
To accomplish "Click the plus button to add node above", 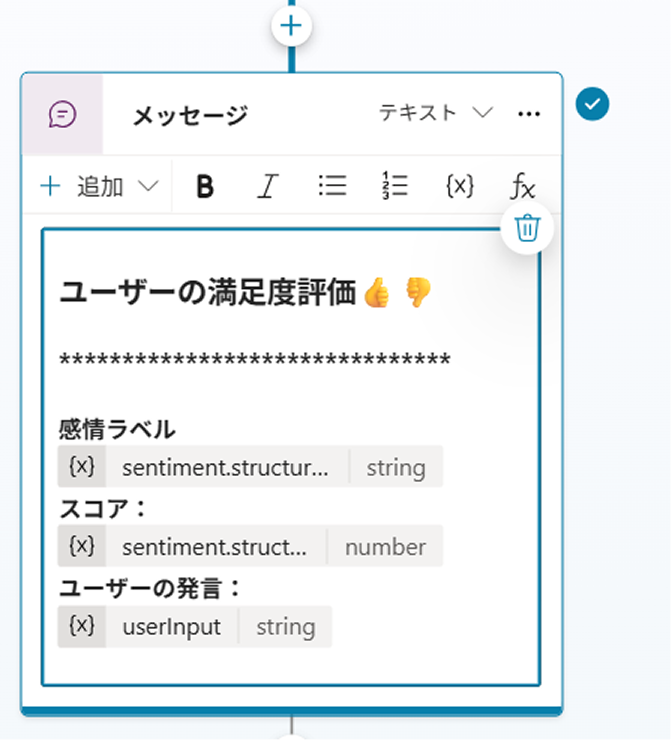I will [292, 26].
